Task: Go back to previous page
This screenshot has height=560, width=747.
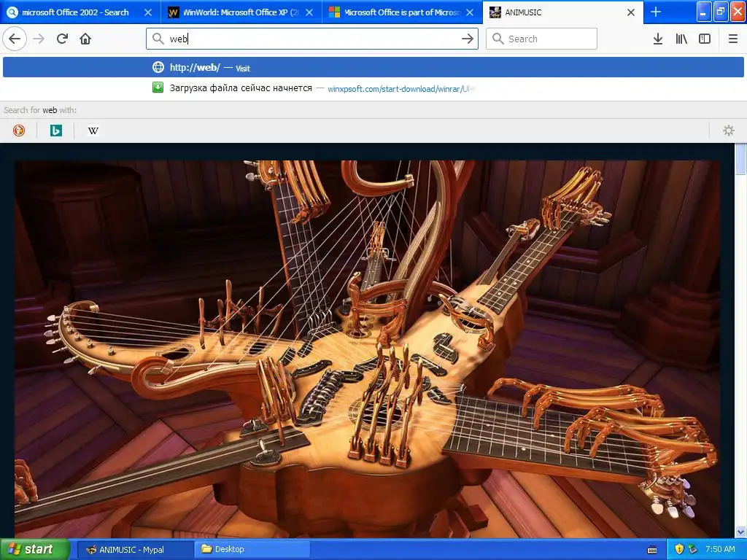Action: (15, 39)
